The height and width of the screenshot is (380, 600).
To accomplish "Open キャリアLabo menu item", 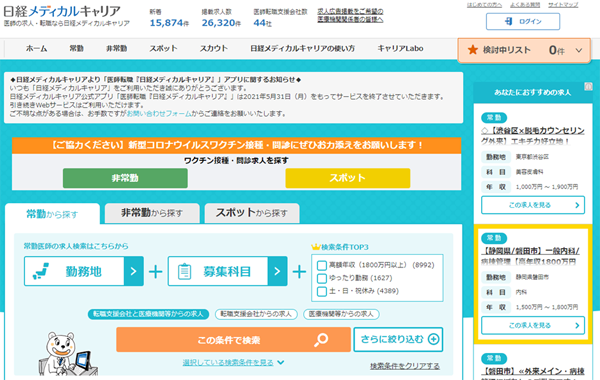I will click(400, 49).
